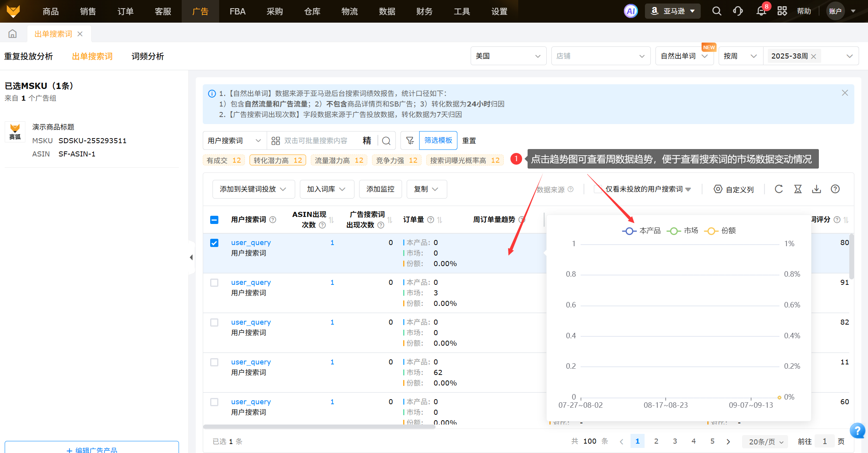The width and height of the screenshot is (868, 453).
Task: Click the filter funnel icon
Action: pos(410,140)
